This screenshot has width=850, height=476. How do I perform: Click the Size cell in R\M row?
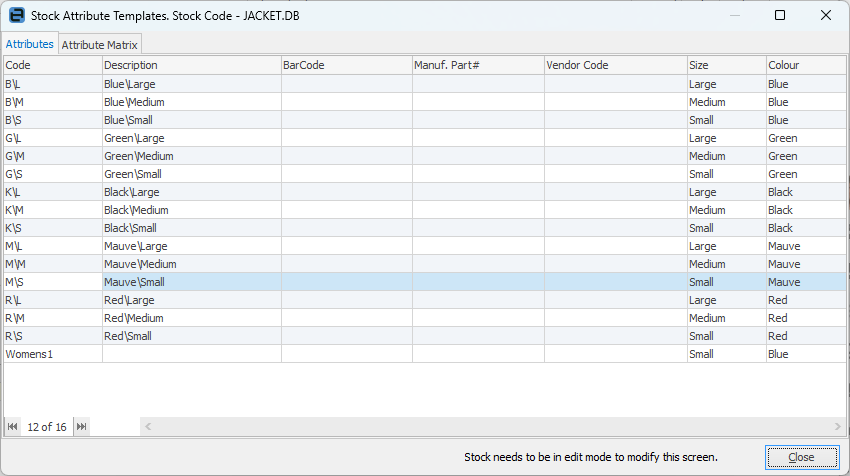(726, 318)
